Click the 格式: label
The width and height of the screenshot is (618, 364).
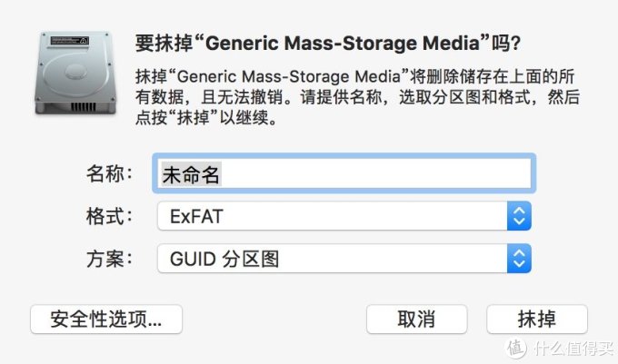click(110, 216)
